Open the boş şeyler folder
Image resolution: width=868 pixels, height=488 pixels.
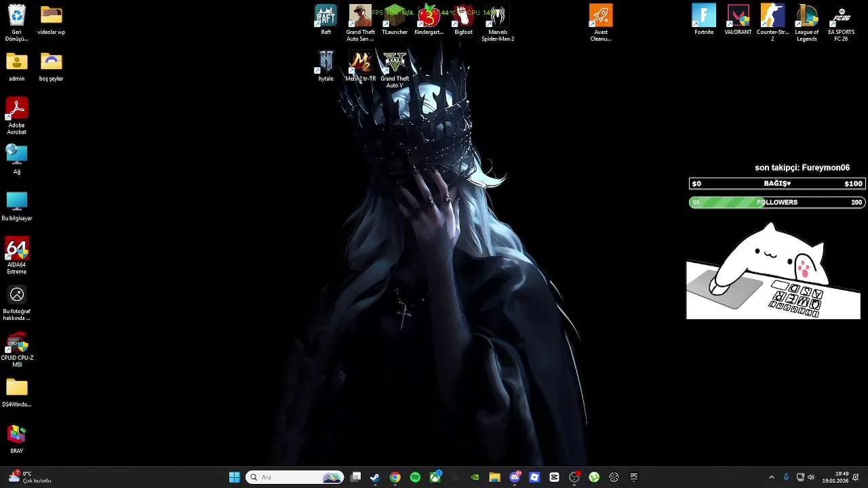point(51,67)
